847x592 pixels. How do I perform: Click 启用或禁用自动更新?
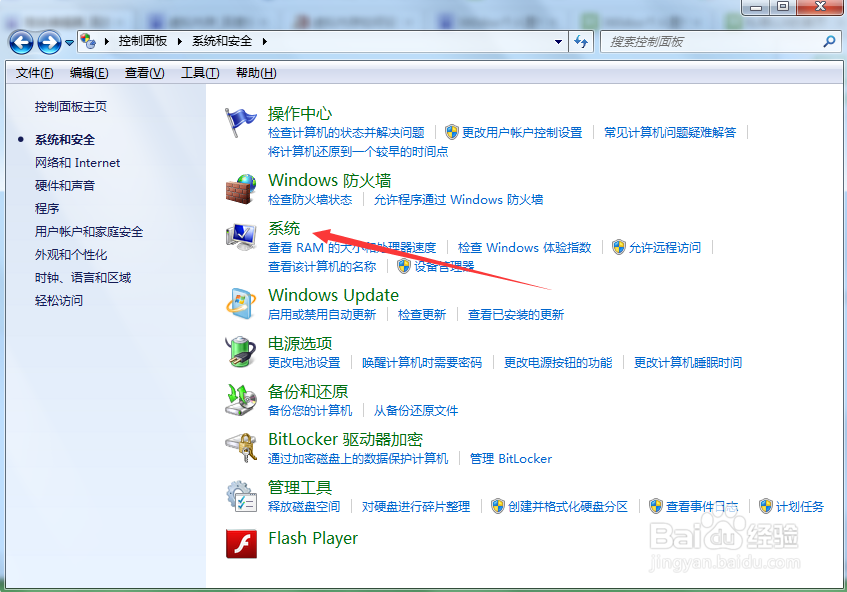[x=322, y=314]
